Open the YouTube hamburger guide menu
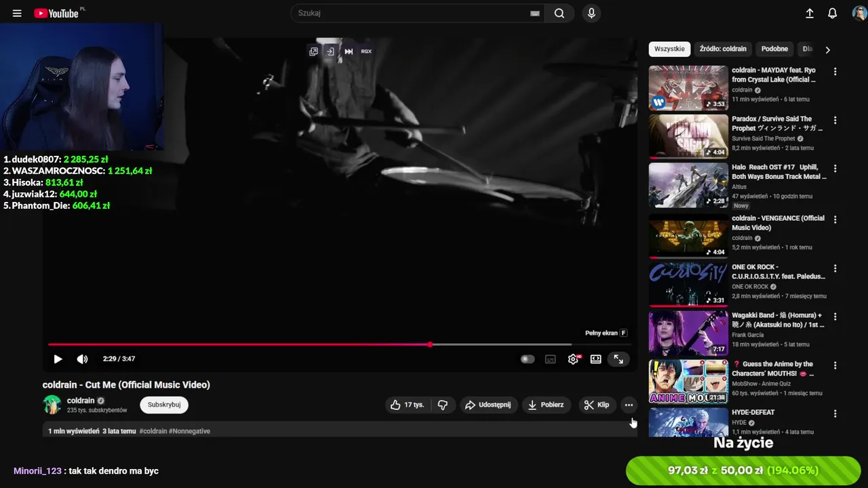 17,13
